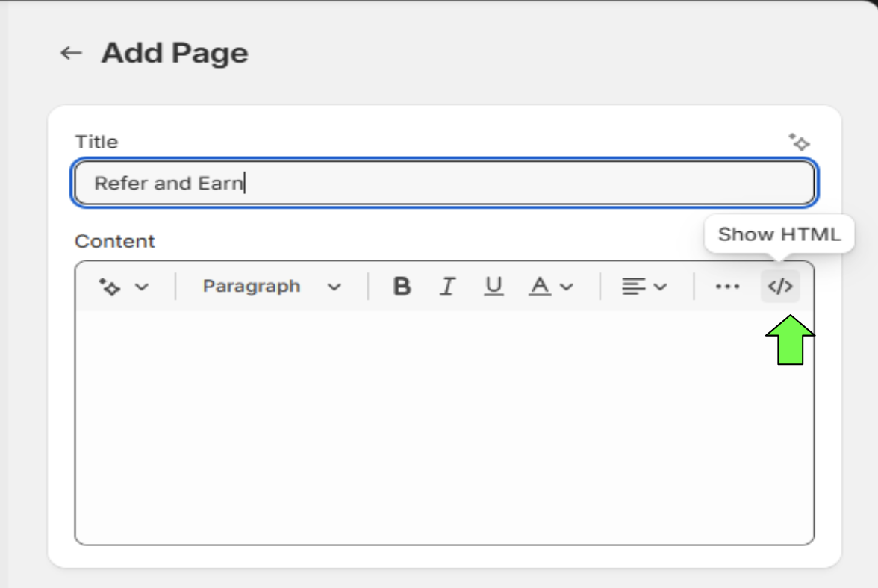The width and height of the screenshot is (878, 588).
Task: Toggle underline formatting
Action: [494, 287]
